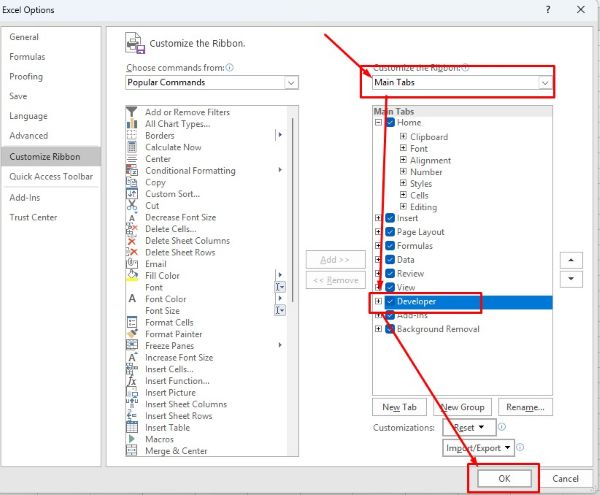Image resolution: width=600 pixels, height=495 pixels.
Task: Click the New Tab button
Action: click(399, 407)
